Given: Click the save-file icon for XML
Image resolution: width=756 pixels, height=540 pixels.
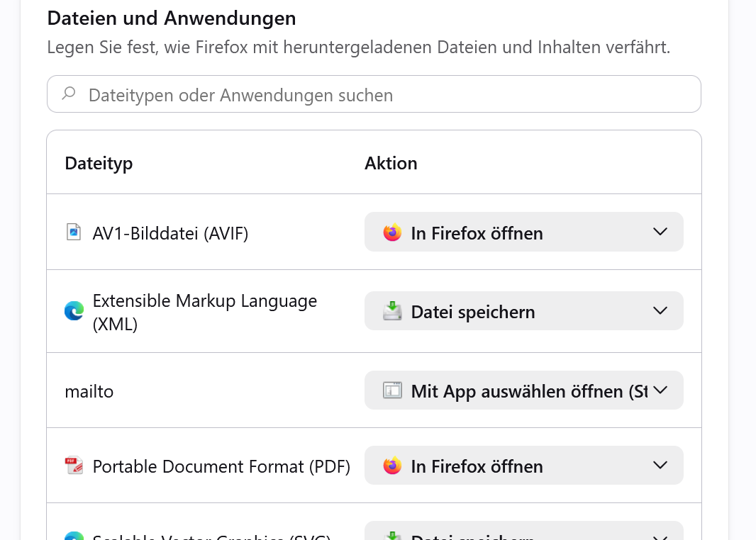Looking at the screenshot, I should coord(392,311).
